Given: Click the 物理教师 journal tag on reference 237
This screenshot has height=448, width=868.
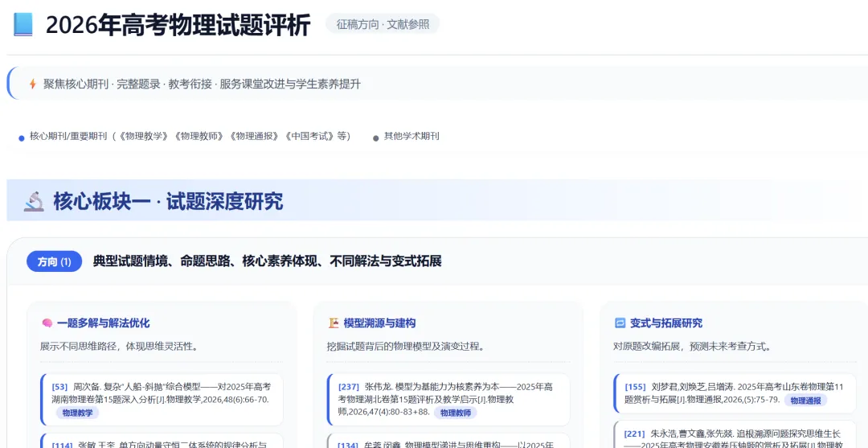Looking at the screenshot, I should 455,413.
